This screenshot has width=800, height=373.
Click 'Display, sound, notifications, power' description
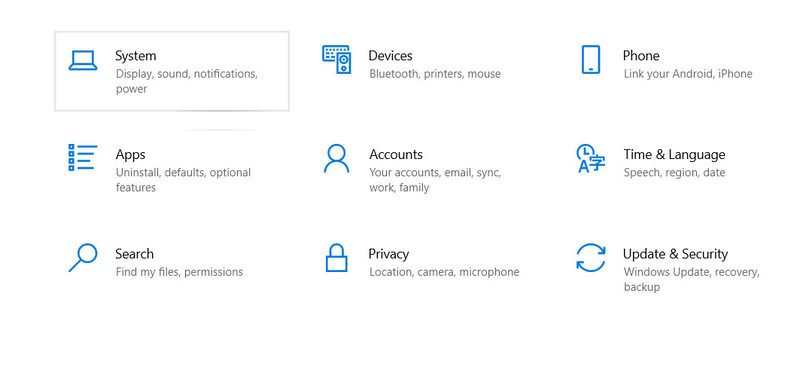(187, 81)
